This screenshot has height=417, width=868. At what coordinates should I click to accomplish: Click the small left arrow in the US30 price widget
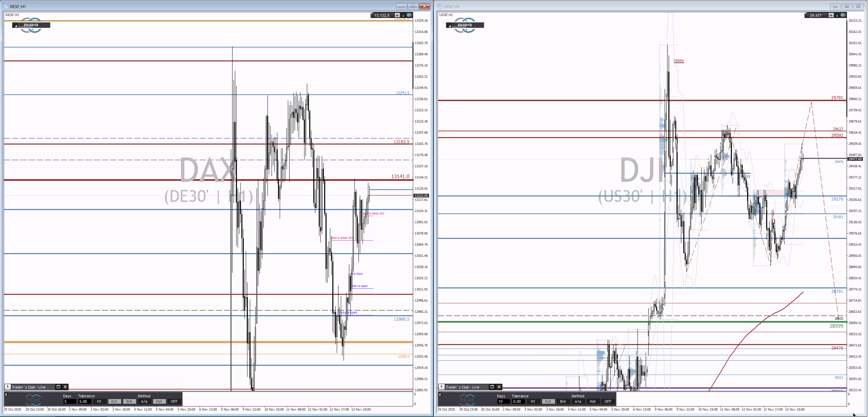837,15
